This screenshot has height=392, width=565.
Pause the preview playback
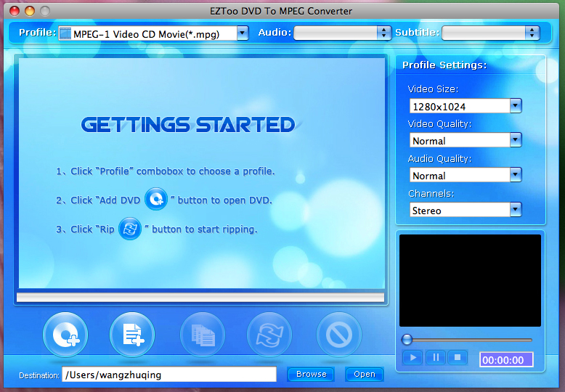tap(436, 358)
